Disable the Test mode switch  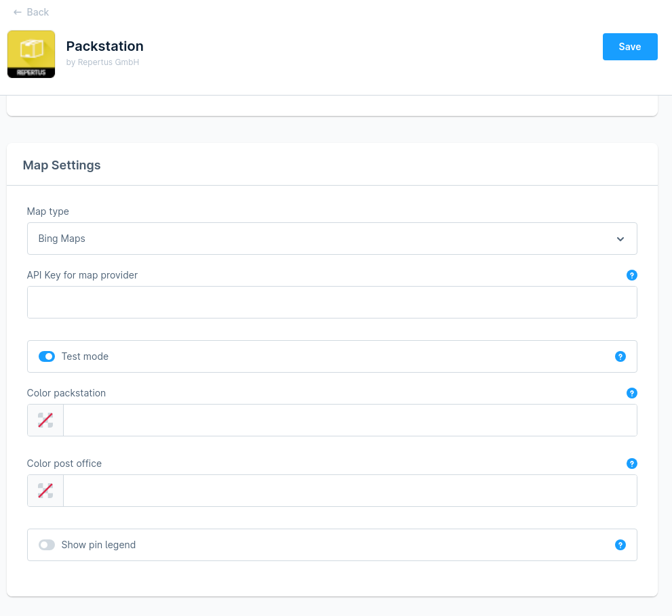coord(47,356)
